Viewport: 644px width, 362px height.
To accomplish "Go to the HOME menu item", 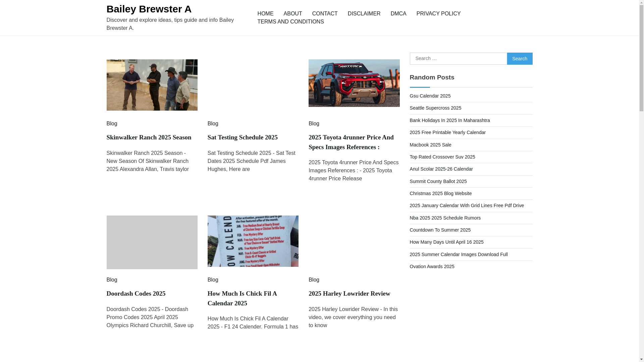I will click(x=265, y=14).
